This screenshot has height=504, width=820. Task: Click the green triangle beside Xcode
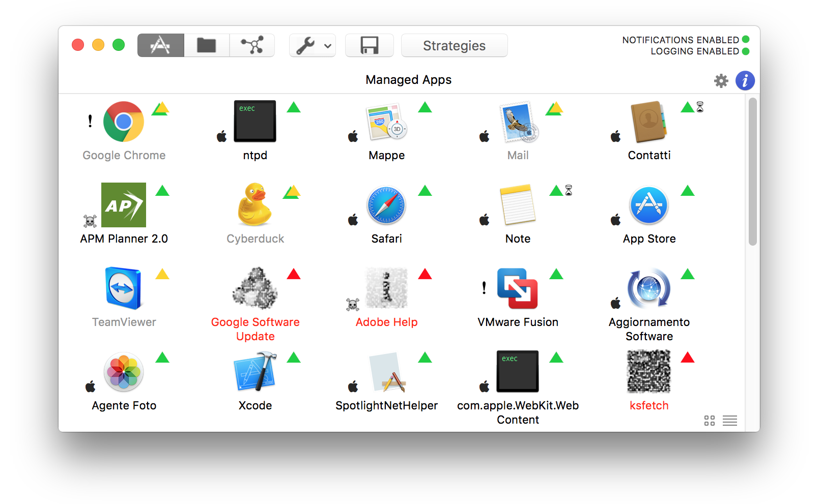294,358
